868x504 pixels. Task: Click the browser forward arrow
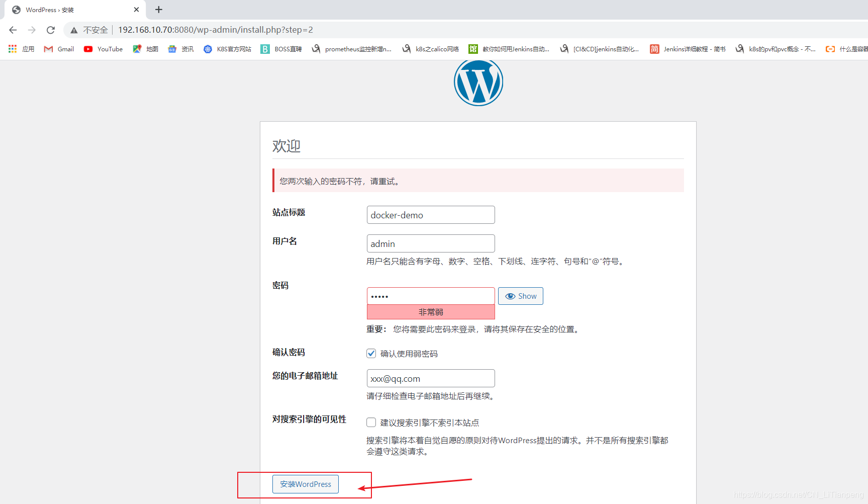click(x=32, y=30)
